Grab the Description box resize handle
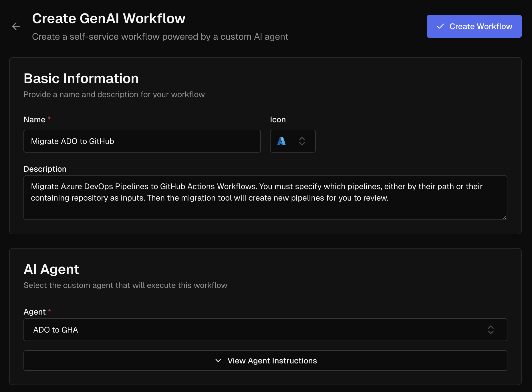The image size is (532, 392). (x=505, y=217)
